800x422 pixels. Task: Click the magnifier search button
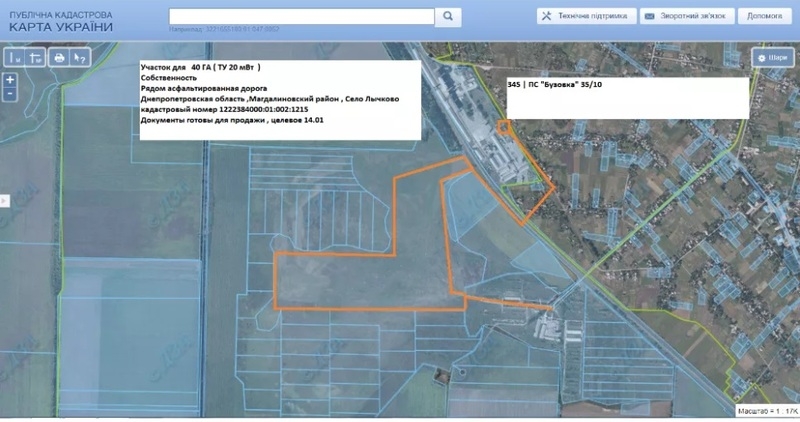(449, 16)
